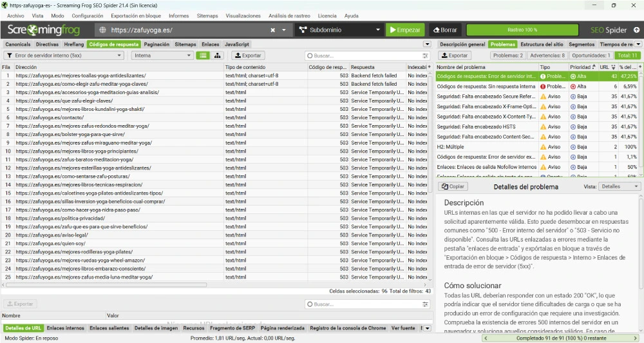This screenshot has width=644, height=343.
Task: Switch to tree view icon
Action: pyautogui.click(x=217, y=55)
